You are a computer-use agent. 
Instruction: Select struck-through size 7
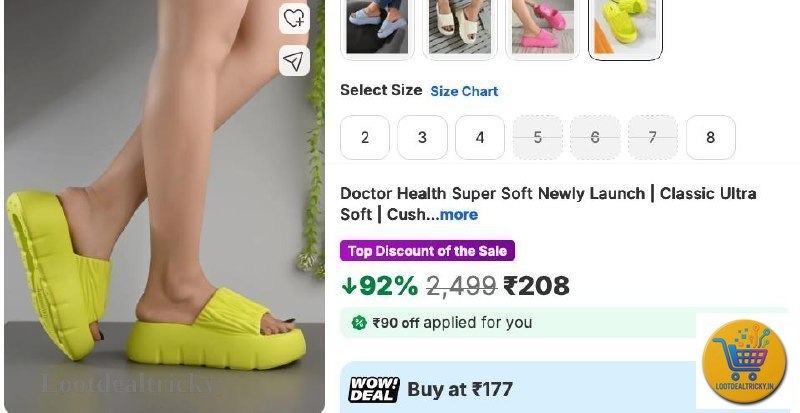click(653, 137)
